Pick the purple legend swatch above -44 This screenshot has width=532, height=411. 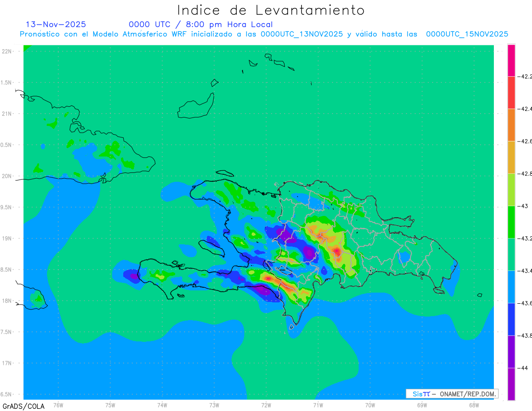tap(511, 351)
